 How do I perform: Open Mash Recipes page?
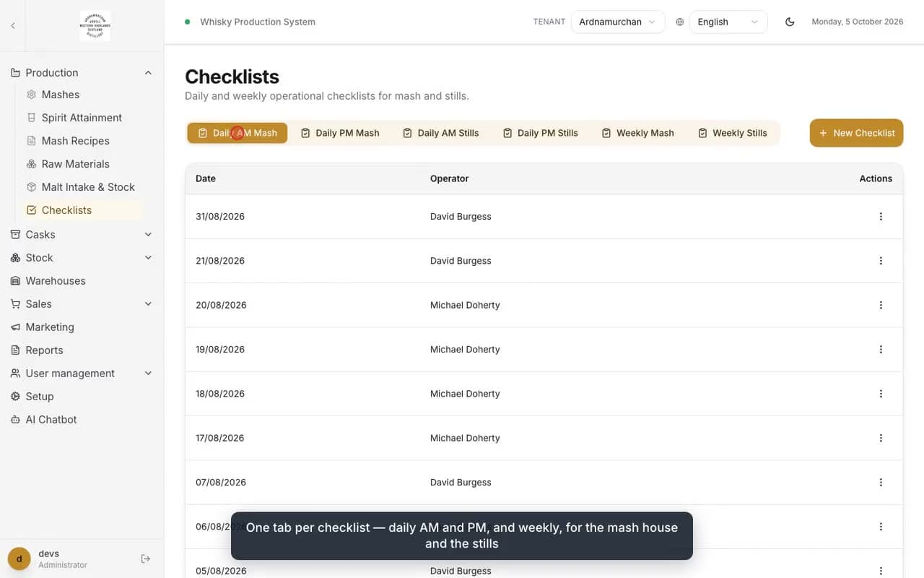[x=82, y=141]
